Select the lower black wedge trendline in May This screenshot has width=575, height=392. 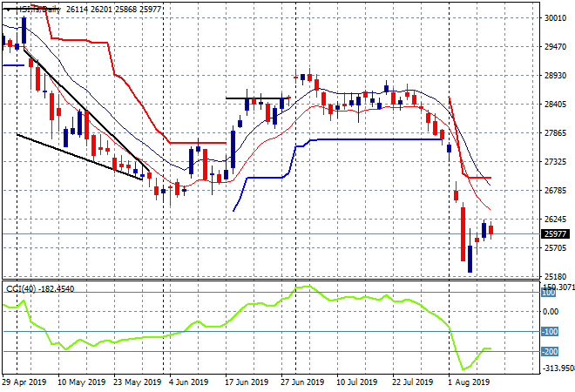79,157
